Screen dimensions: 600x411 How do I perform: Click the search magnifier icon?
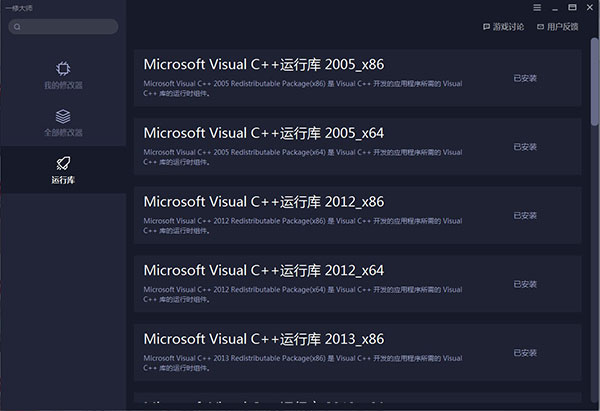point(17,27)
